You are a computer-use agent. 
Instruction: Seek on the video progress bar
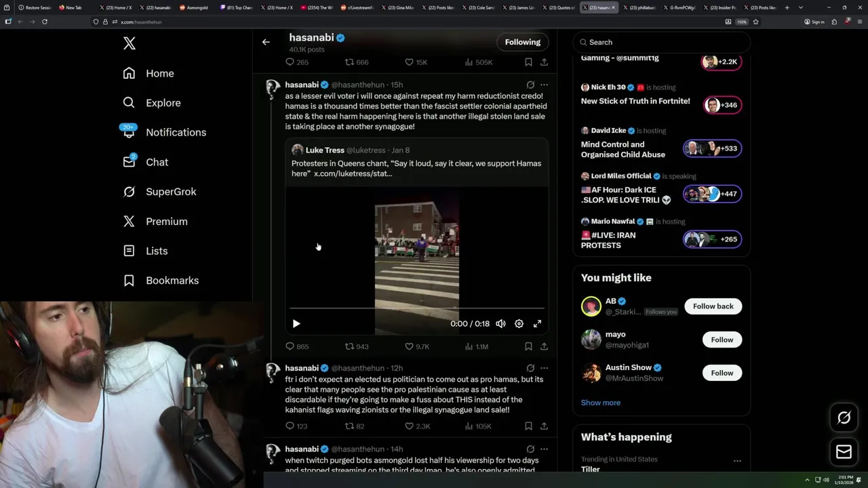point(416,308)
